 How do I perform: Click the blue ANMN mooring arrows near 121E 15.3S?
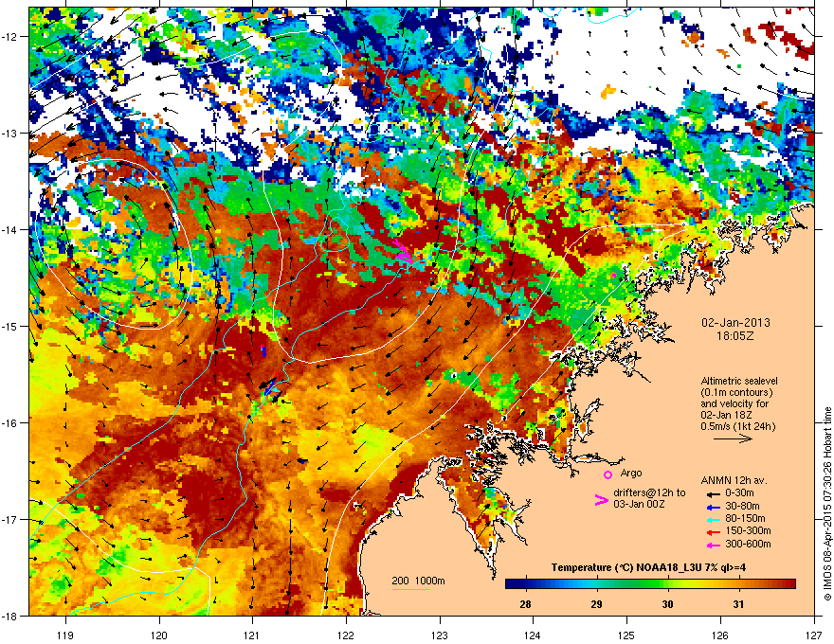pyautogui.click(x=263, y=350)
